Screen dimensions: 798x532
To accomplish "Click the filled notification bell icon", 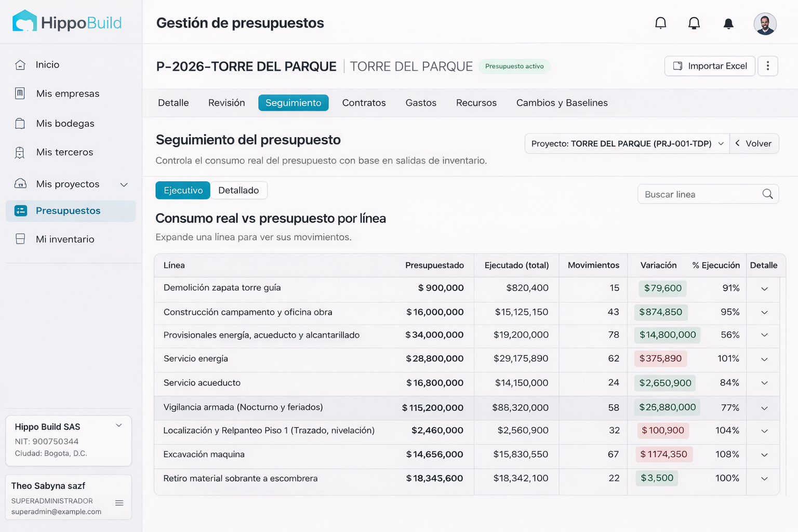I will click(x=728, y=23).
